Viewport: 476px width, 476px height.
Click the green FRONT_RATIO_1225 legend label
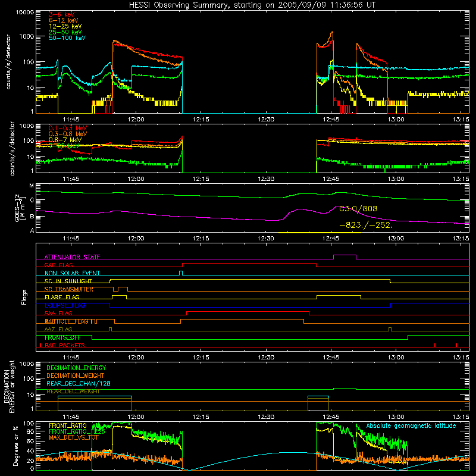tap(77, 431)
